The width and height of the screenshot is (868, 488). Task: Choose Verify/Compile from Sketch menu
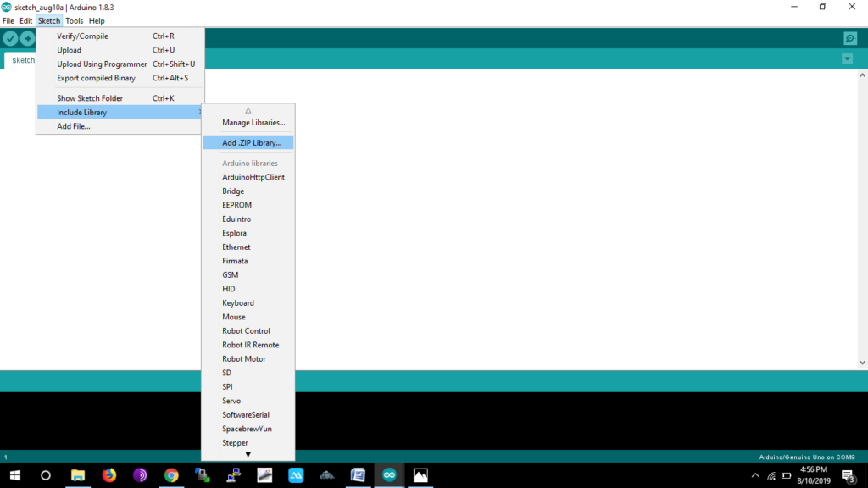click(120, 36)
